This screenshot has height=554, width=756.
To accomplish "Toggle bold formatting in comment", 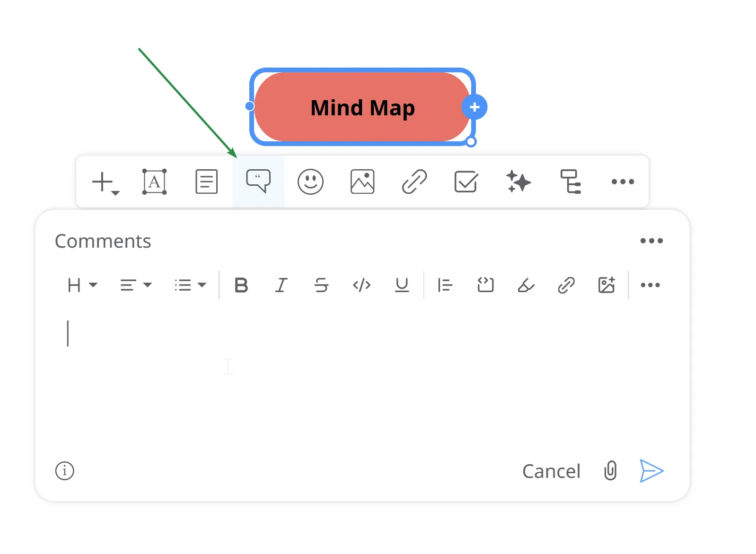I will [241, 285].
